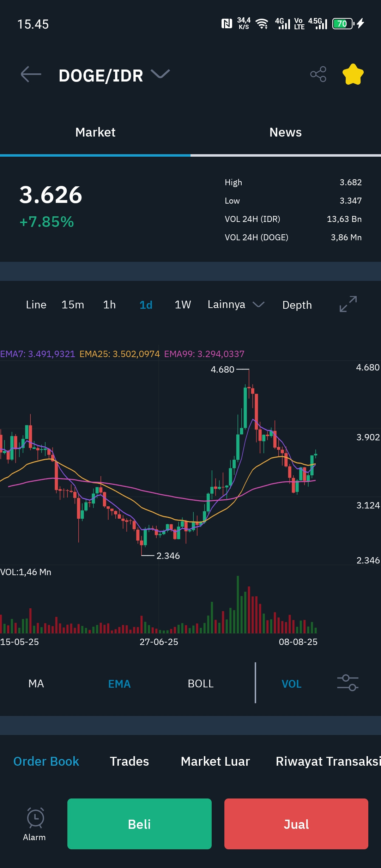The height and width of the screenshot is (868, 381).
Task: Tap the back arrow icon
Action: pyautogui.click(x=31, y=74)
